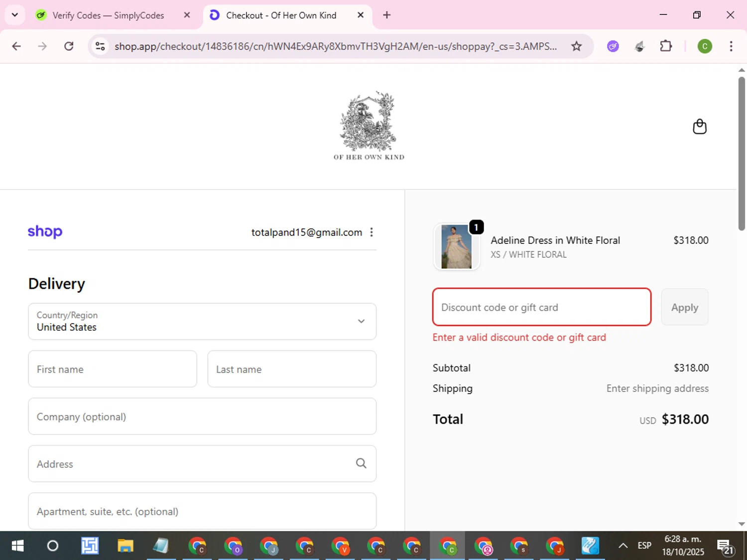Click the totalpand15@gmail.com email text
Image resolution: width=747 pixels, height=560 pixels.
coord(307,232)
